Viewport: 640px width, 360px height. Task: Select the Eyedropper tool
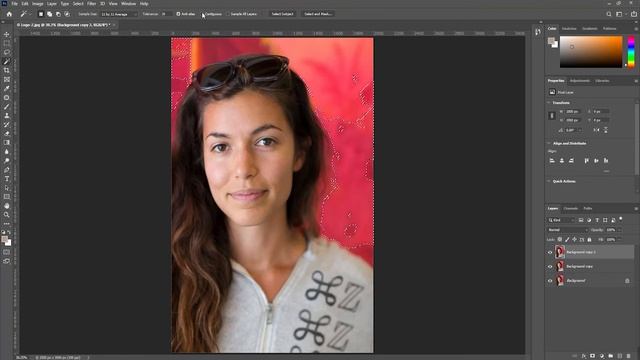[x=7, y=89]
